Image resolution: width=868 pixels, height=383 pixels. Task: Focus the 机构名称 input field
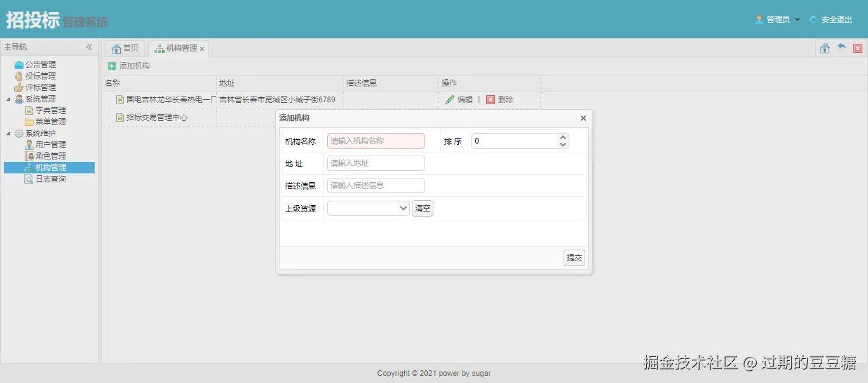[376, 141]
